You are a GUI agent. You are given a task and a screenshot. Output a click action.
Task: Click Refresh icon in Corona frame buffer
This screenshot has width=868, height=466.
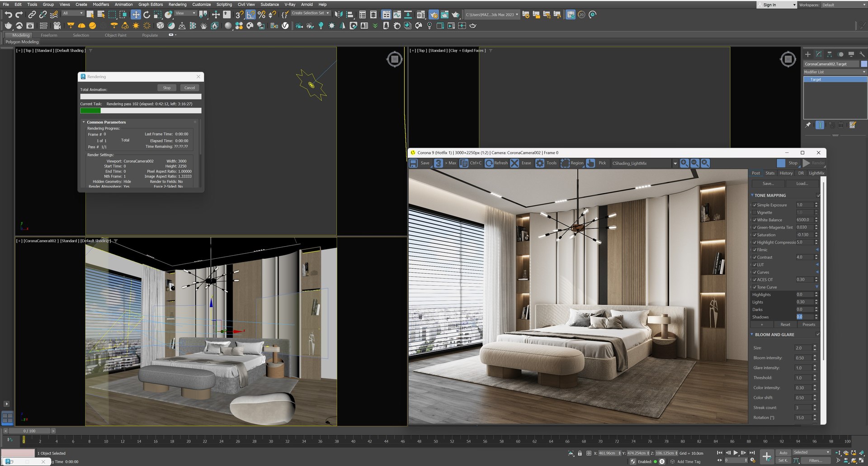coord(489,163)
